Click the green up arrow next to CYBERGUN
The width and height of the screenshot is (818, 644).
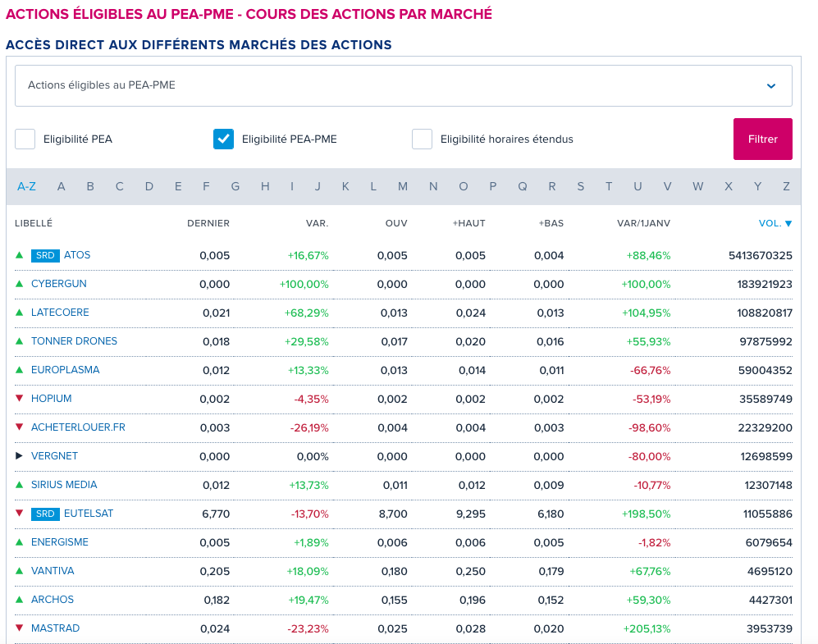(x=20, y=284)
